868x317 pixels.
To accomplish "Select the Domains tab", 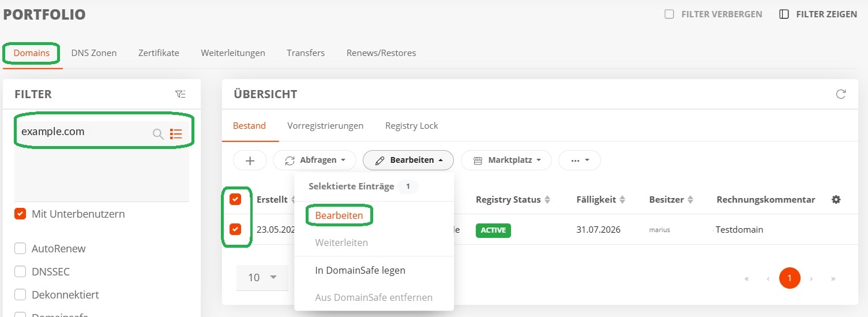I will 32,53.
